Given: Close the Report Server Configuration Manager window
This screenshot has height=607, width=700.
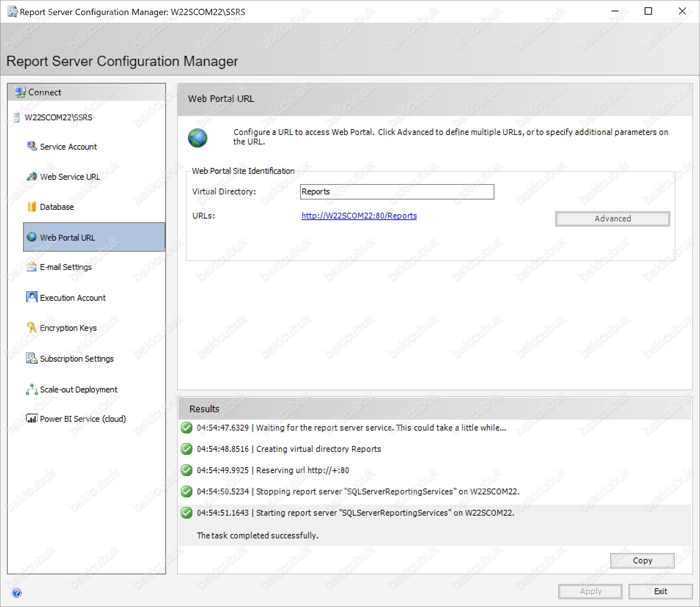Looking at the screenshot, I should click(x=682, y=11).
